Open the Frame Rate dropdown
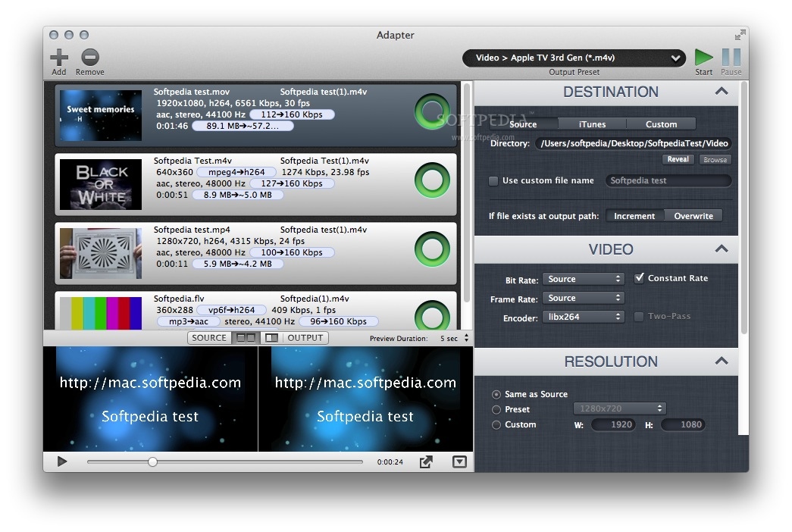This screenshot has width=792, height=532. (x=584, y=298)
